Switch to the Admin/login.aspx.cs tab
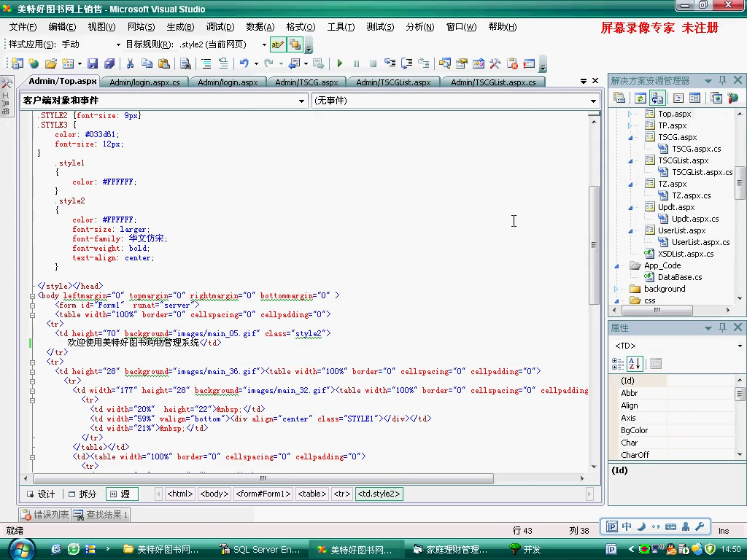Screen dimensions: 747x560 tap(144, 82)
